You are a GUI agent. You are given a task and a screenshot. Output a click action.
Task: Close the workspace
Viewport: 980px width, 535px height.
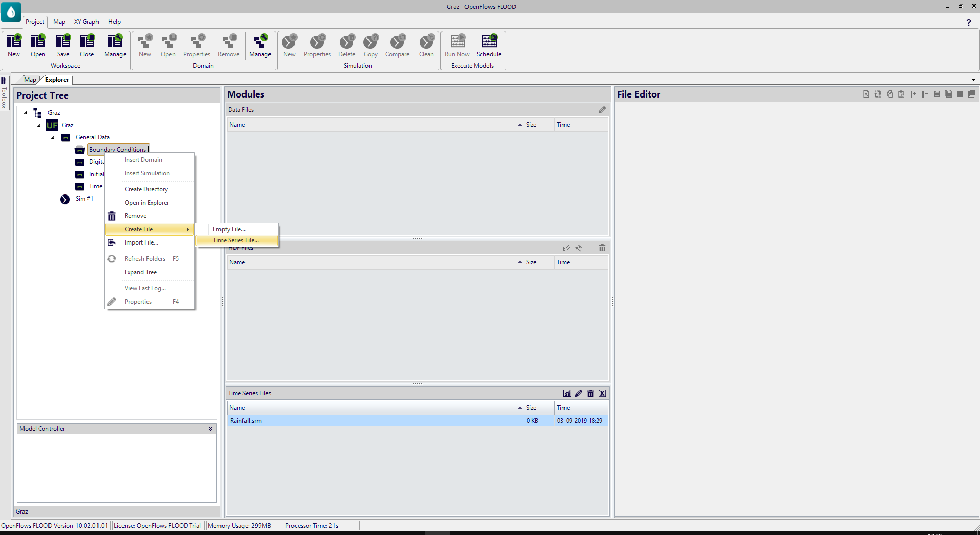pyautogui.click(x=87, y=45)
